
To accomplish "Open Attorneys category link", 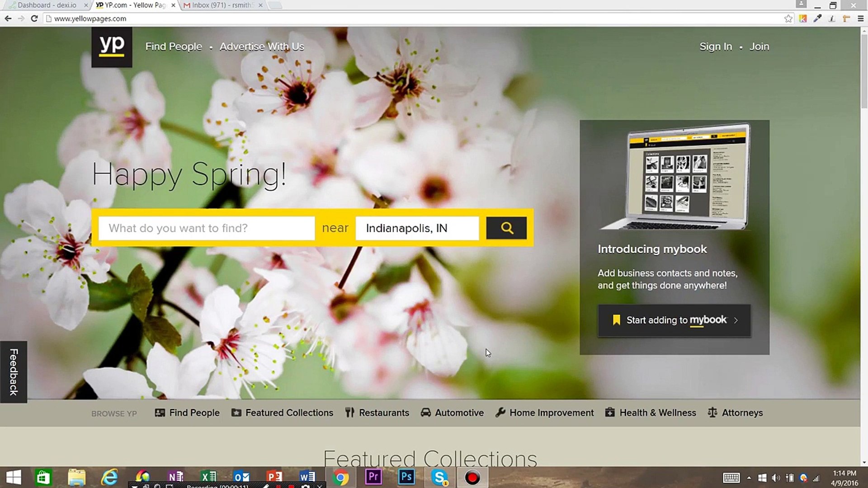I will 735,413.
